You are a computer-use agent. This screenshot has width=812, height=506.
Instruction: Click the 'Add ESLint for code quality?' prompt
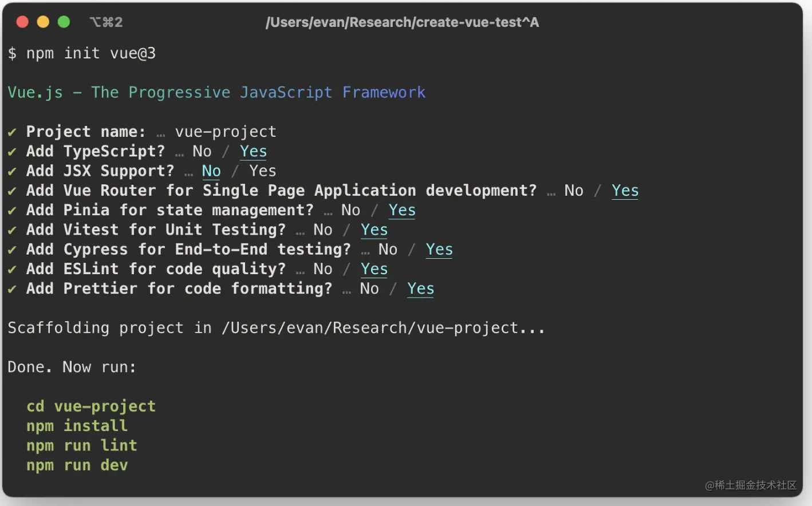click(156, 269)
